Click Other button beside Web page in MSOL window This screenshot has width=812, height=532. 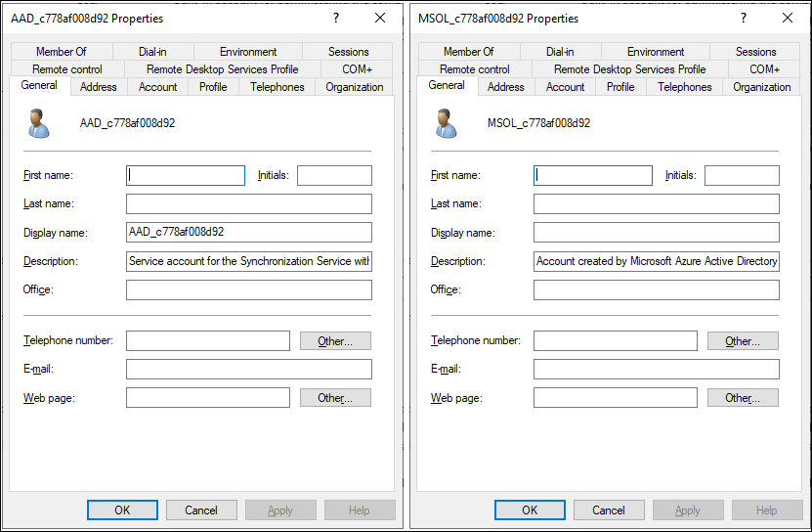pos(744,398)
